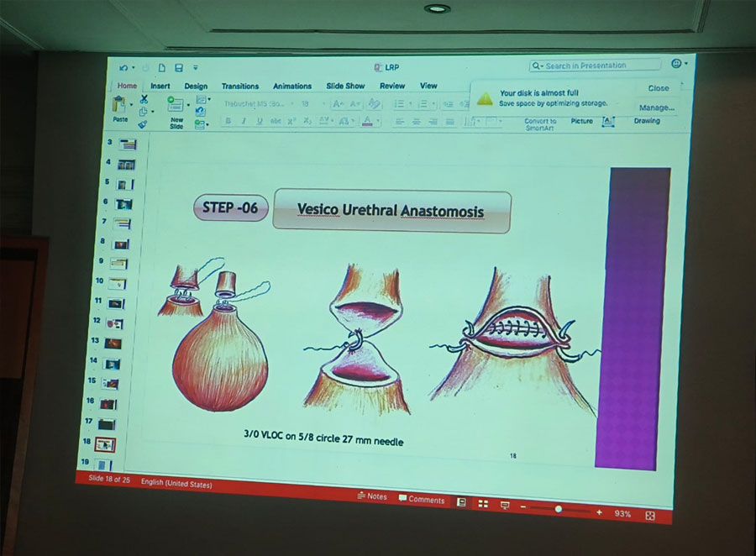The image size is (756, 556).
Task: Click the Picture insert button
Action: [x=581, y=122]
